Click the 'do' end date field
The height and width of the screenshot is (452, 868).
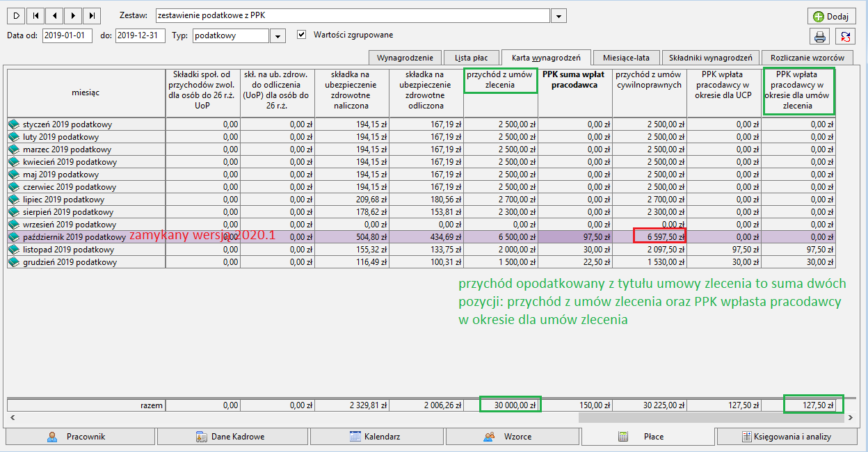coord(140,35)
